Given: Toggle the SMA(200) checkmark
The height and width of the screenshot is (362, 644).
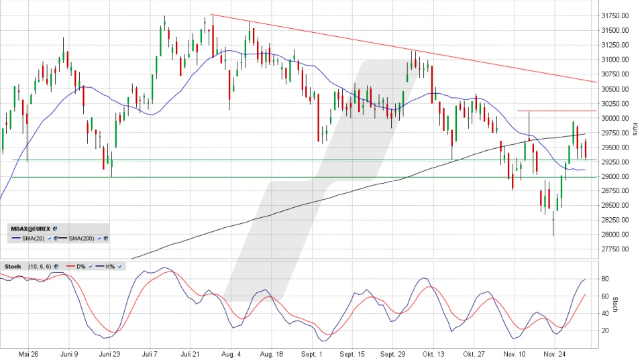Looking at the screenshot, I should pos(99,239).
